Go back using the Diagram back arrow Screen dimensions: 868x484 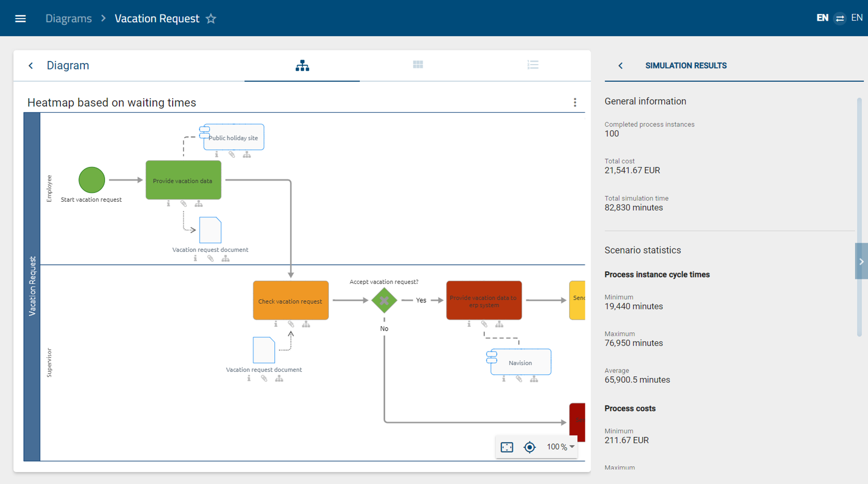tap(31, 66)
